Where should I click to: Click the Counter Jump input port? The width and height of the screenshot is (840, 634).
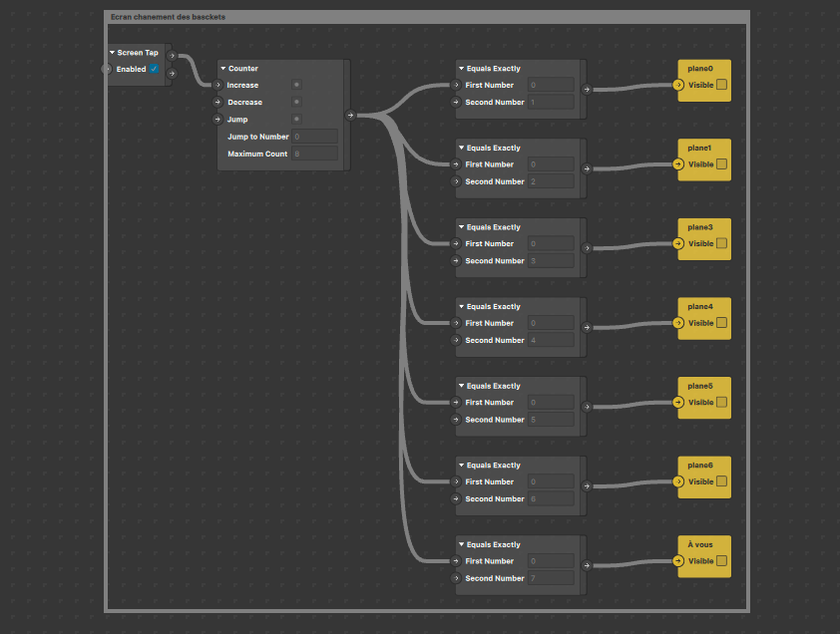[x=217, y=119]
